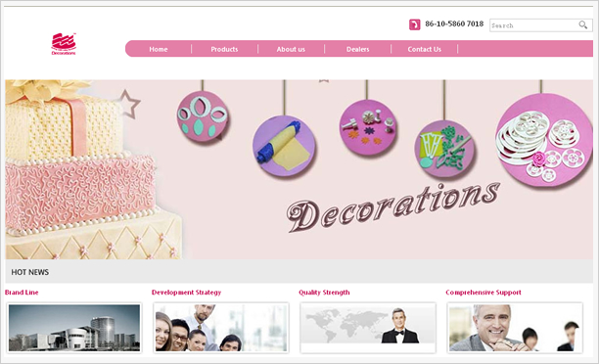Click the blue rolling pin ornament circle
Screen dimensions: 599x364
[x=284, y=147]
